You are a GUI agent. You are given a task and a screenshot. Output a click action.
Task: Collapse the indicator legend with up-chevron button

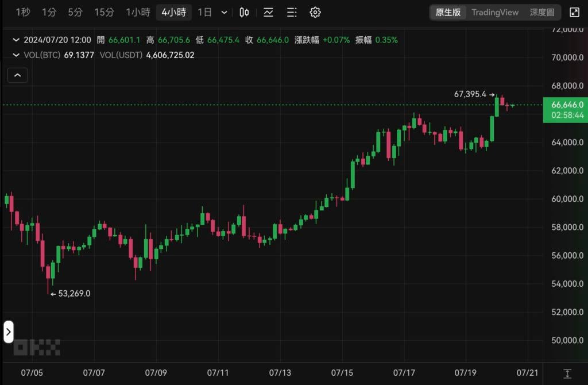(17, 75)
